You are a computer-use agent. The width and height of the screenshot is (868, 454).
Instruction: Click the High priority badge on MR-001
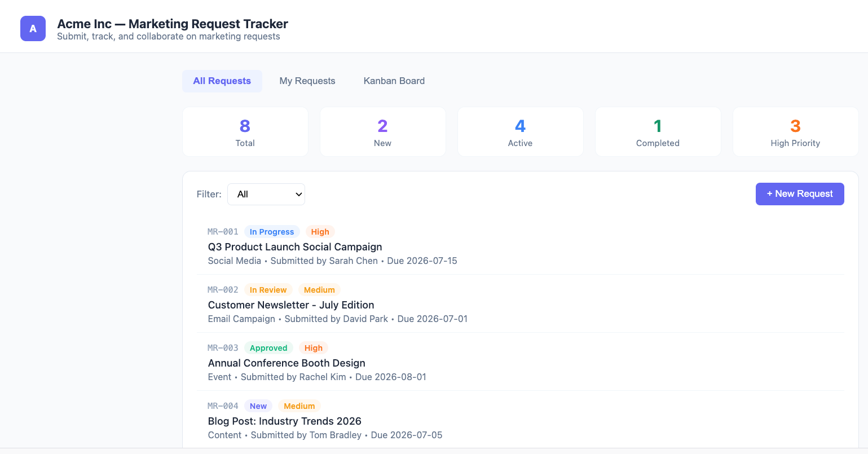(320, 232)
